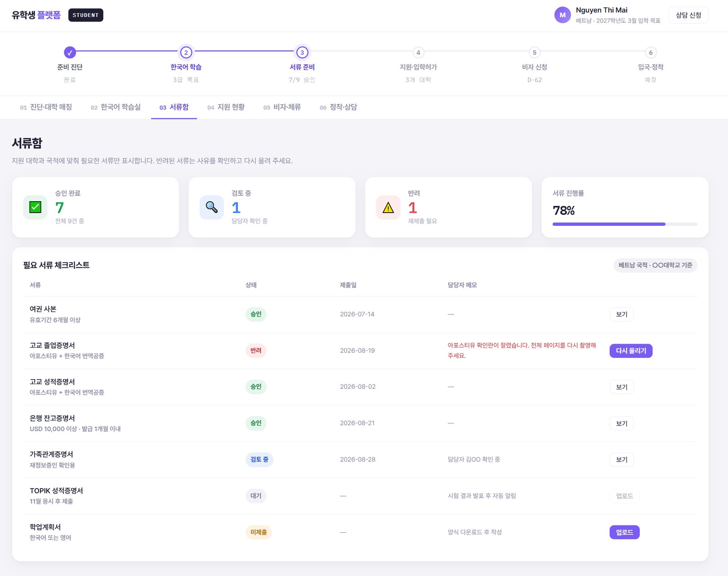Image resolution: width=728 pixels, height=576 pixels.
Task: Open the 진단·대학 매칭 tab
Action: coord(46,107)
